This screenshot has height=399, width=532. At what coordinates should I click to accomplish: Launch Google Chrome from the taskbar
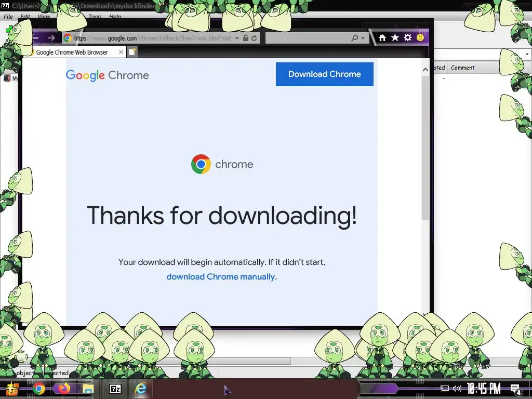tap(38, 389)
